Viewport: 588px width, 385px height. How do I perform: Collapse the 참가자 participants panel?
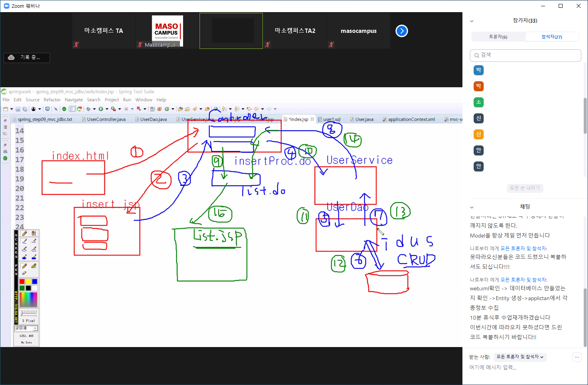[x=472, y=21]
